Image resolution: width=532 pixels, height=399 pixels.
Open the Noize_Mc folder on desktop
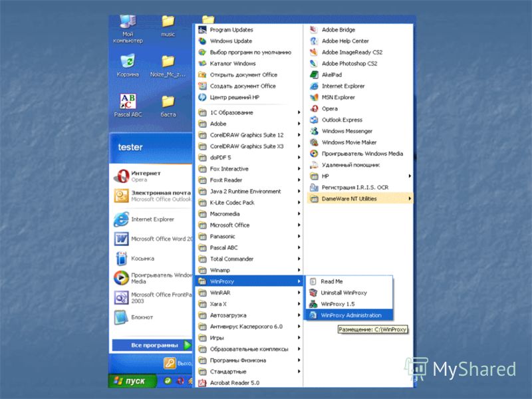click(168, 61)
